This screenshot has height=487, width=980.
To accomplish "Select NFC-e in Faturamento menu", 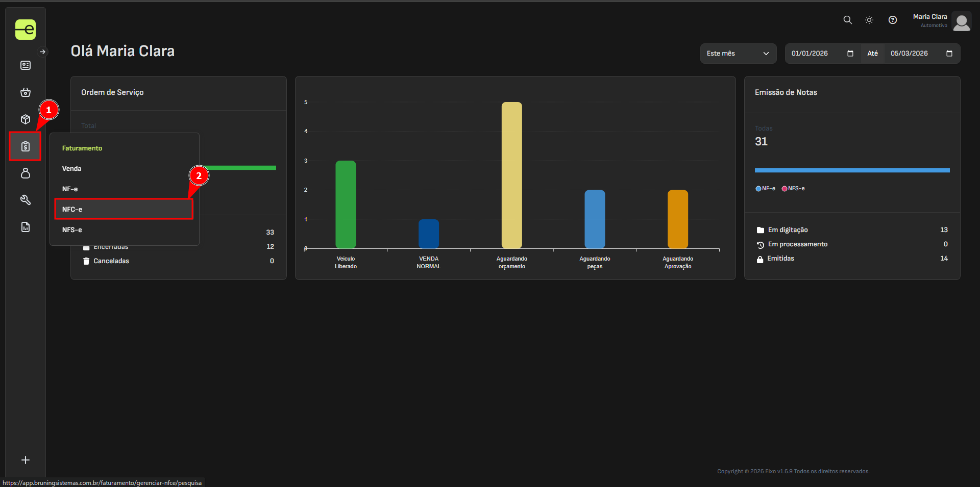I will point(124,209).
